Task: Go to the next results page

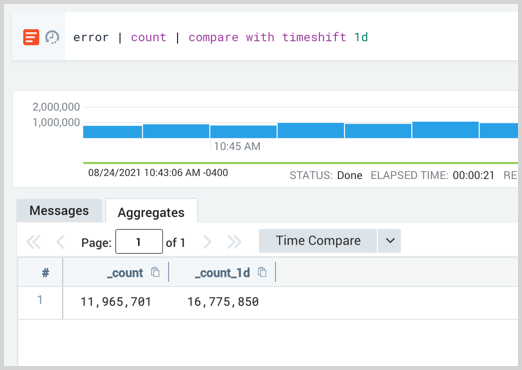Action: (207, 242)
